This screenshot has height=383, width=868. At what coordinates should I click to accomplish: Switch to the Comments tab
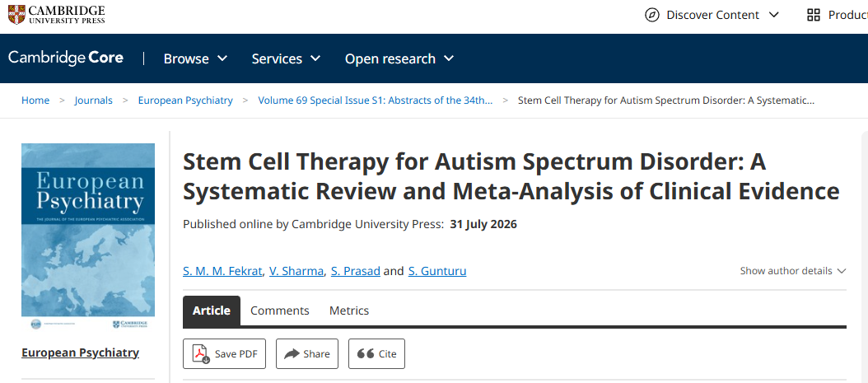[x=279, y=311]
